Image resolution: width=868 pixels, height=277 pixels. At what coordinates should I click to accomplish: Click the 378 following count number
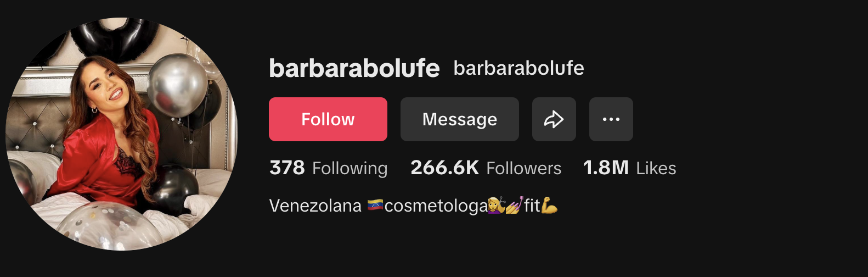pyautogui.click(x=287, y=168)
